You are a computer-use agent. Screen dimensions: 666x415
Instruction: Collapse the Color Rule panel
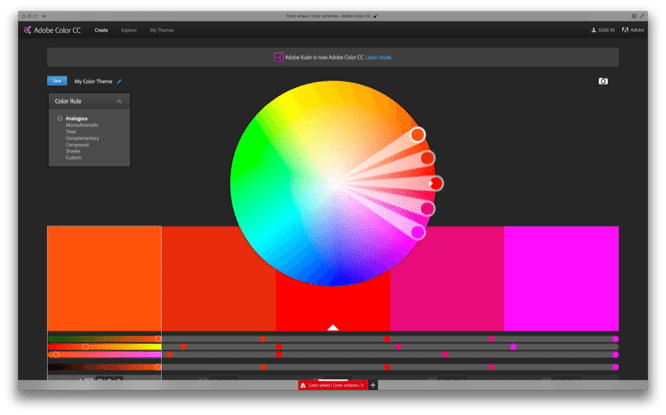coord(120,101)
